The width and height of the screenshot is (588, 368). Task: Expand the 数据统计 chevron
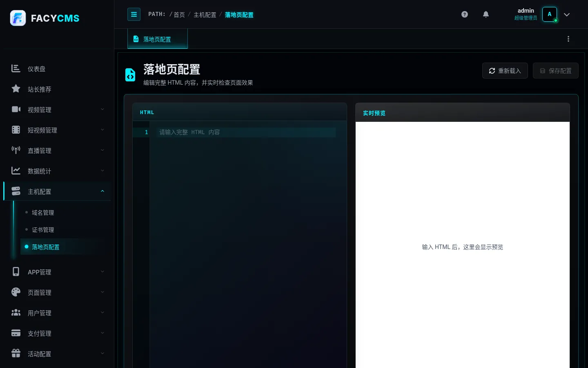coord(102,171)
